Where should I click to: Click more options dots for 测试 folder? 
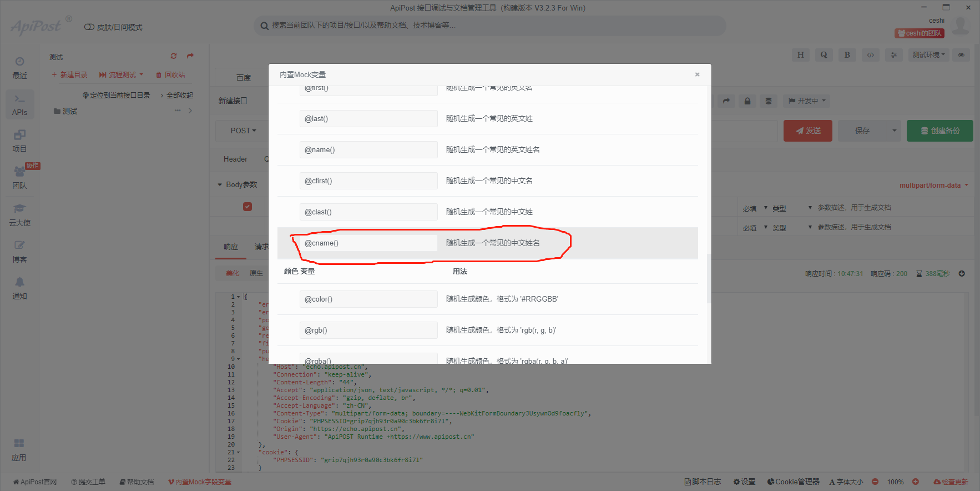(178, 111)
